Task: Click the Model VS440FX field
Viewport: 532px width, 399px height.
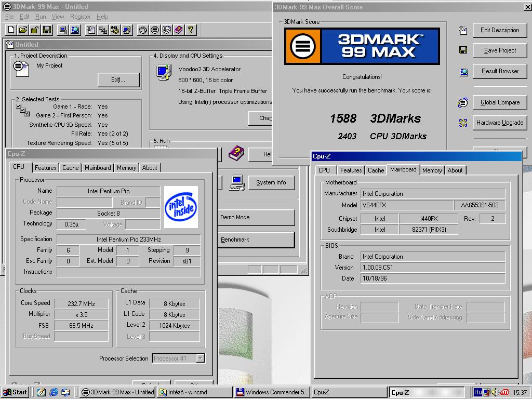Action: pyautogui.click(x=407, y=205)
